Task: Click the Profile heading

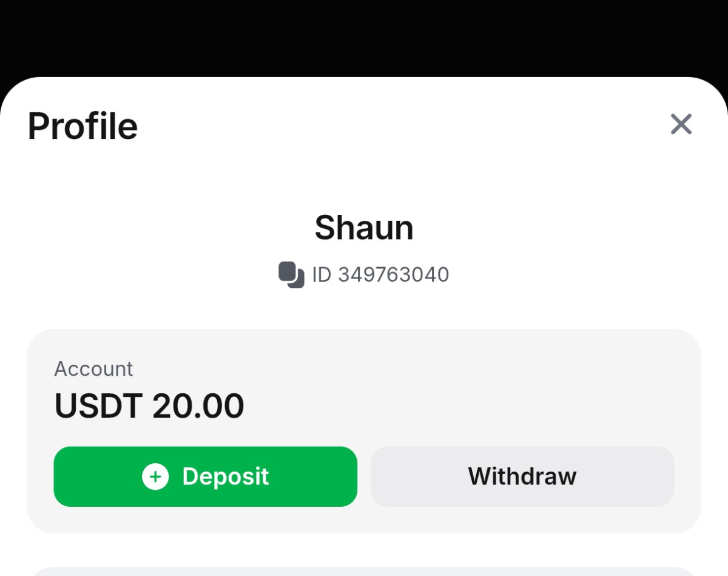Action: point(83,126)
